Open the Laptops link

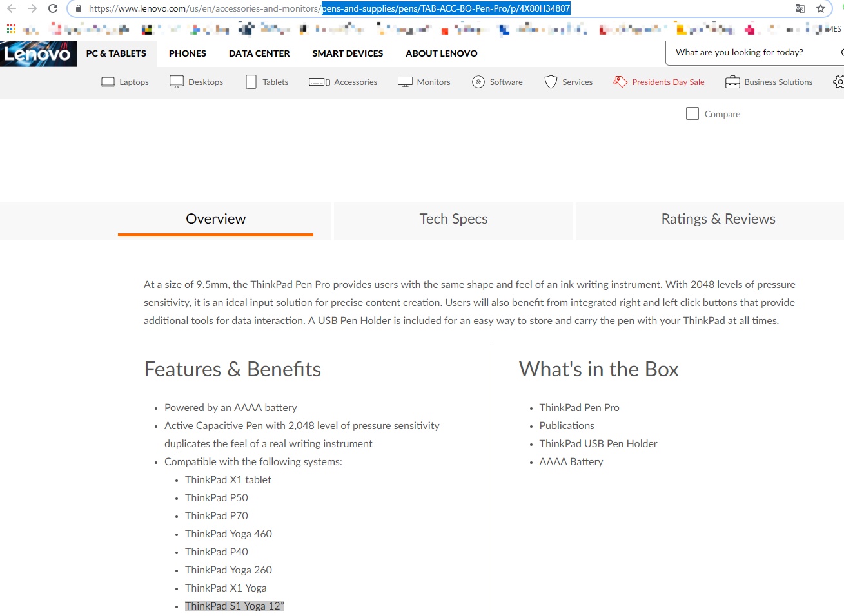click(134, 82)
